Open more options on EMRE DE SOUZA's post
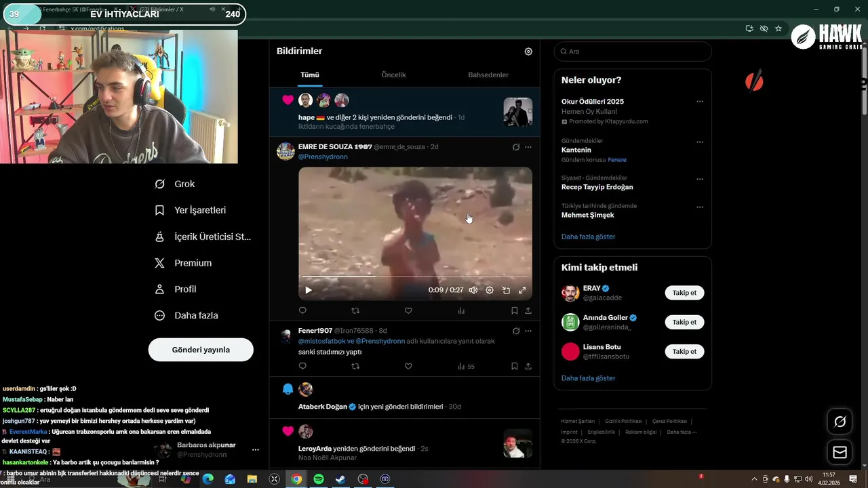 (x=528, y=147)
